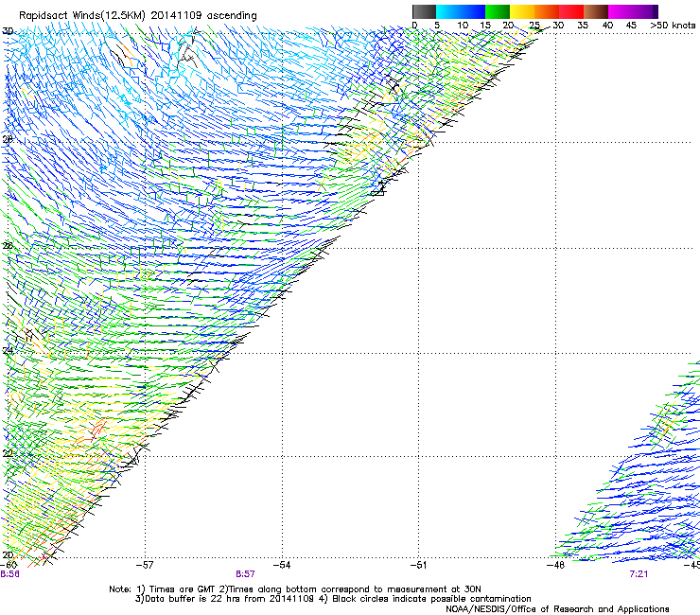The height and width of the screenshot is (615, 700).
Task: Click the longitude label '-54'
Action: click(x=282, y=565)
